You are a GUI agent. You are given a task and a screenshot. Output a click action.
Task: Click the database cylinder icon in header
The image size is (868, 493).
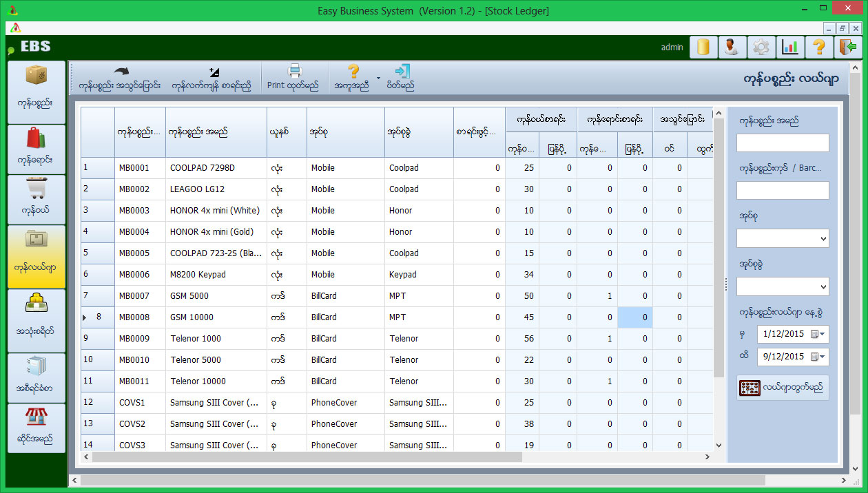tap(703, 47)
